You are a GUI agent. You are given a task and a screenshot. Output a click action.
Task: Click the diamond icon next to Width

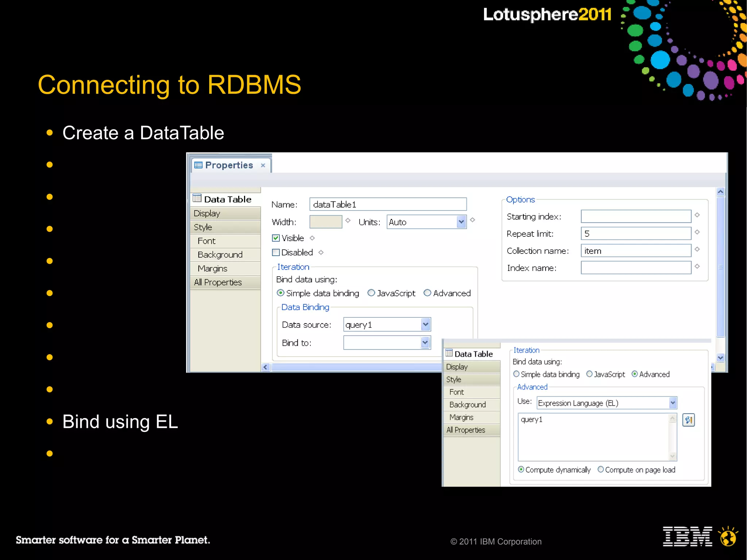(348, 220)
